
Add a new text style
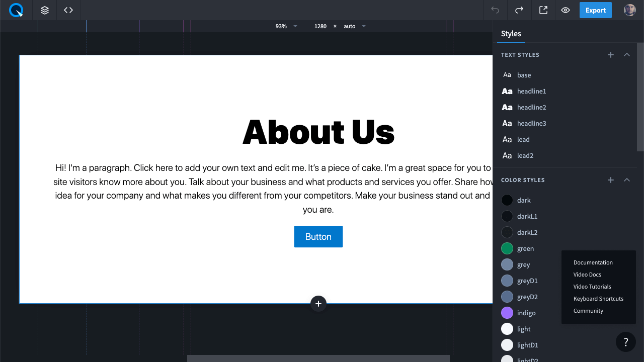(x=611, y=55)
